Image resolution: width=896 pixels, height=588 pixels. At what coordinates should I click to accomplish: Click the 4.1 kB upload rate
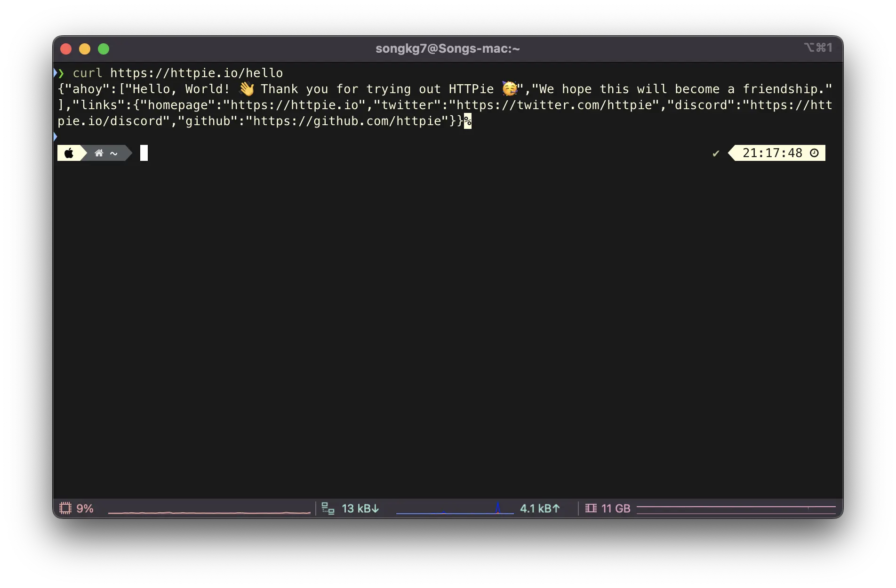(x=540, y=508)
